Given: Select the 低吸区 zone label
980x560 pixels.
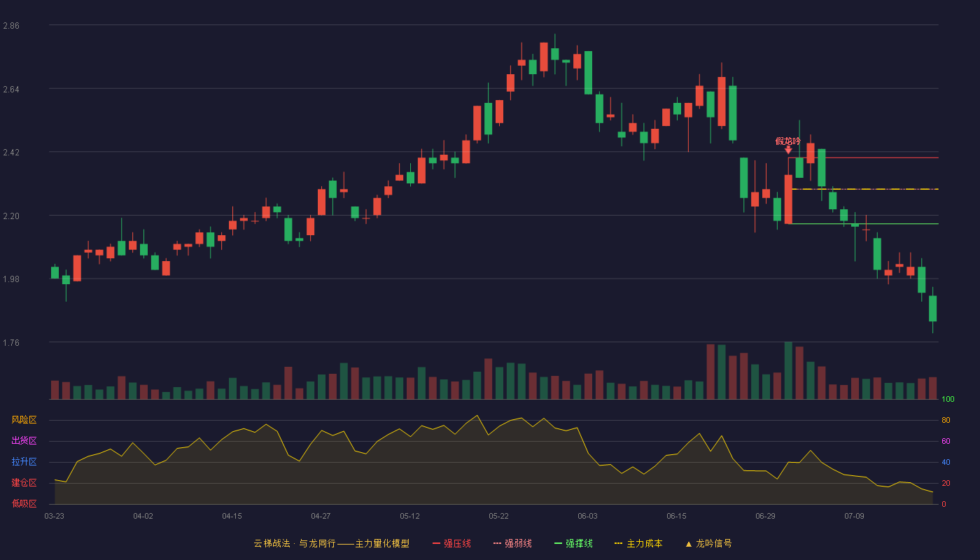Looking at the screenshot, I should (x=24, y=503).
